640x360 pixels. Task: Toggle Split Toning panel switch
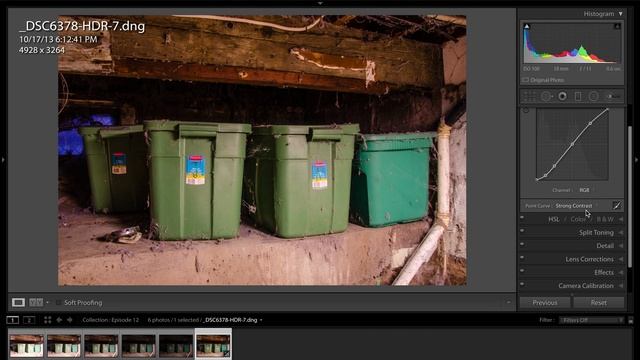(x=522, y=231)
